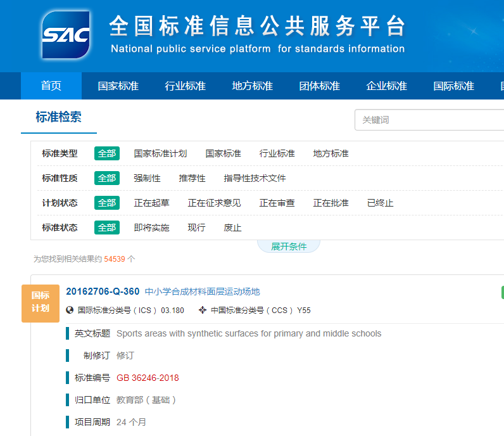Open the 首页 navigation tab
The height and width of the screenshot is (436, 504).
[x=51, y=86]
